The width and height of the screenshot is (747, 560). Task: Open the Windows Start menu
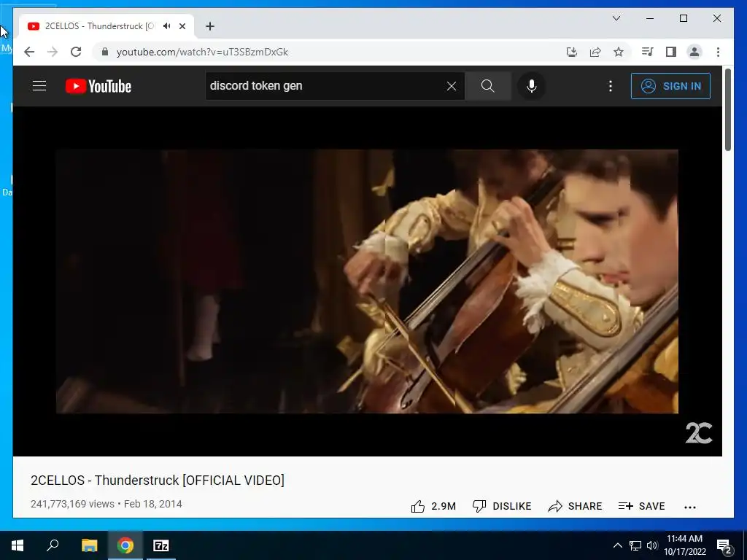coord(18,545)
